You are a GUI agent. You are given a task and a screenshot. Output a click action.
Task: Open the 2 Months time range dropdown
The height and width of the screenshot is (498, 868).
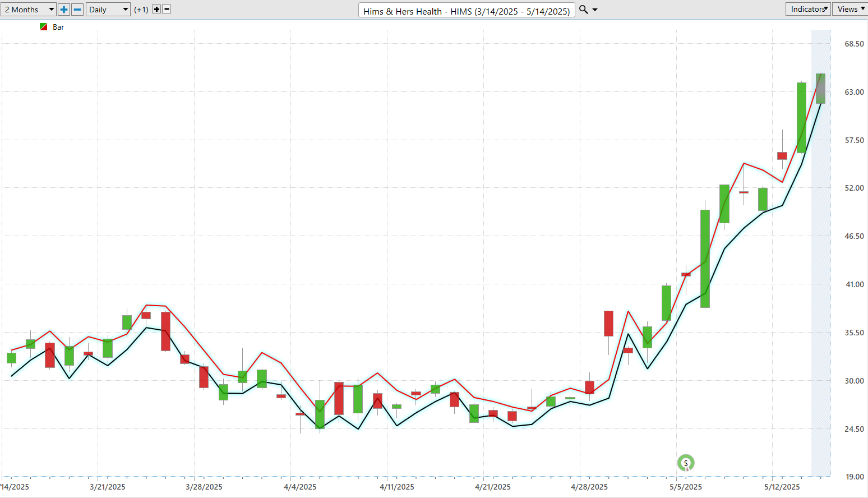tap(29, 10)
